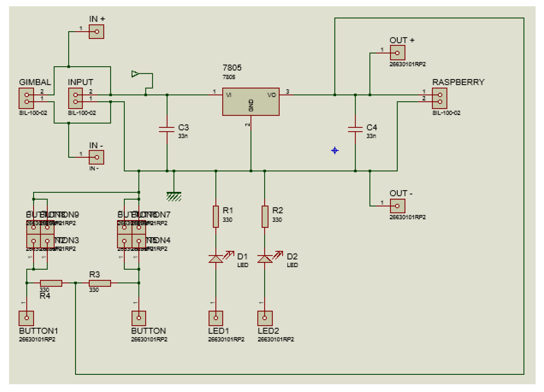
Task: Click the blue origin marker near C4
Action: click(x=335, y=150)
